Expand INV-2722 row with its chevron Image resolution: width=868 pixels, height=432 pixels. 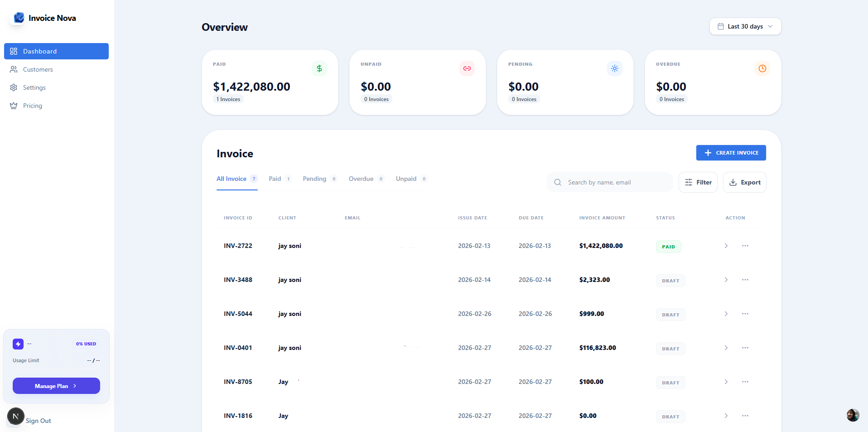pyautogui.click(x=726, y=246)
